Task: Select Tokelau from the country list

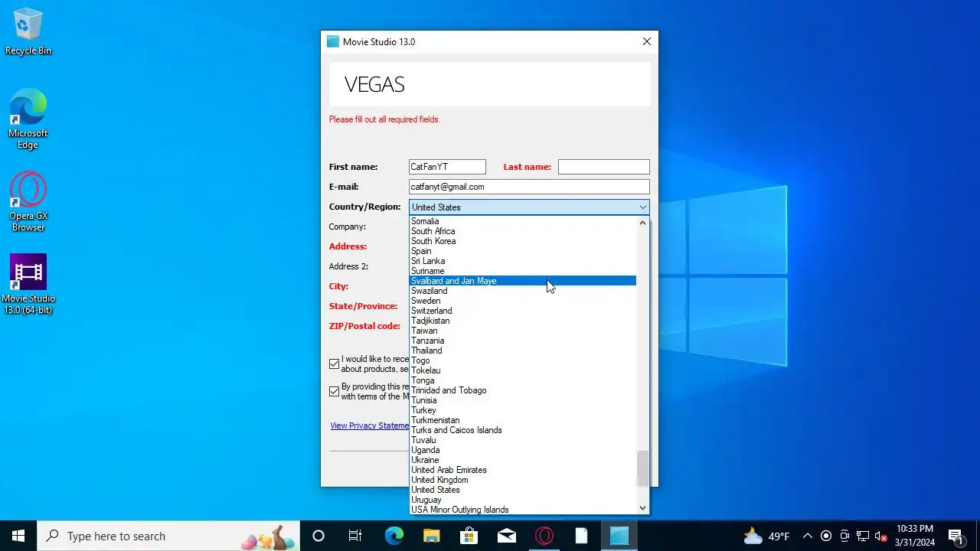Action: click(x=523, y=370)
